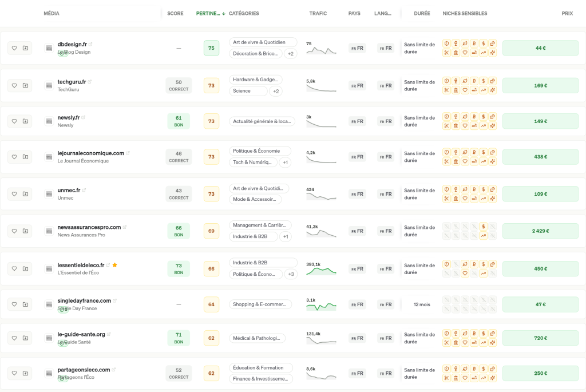Add techguru.fr to a folder list

[25, 86]
